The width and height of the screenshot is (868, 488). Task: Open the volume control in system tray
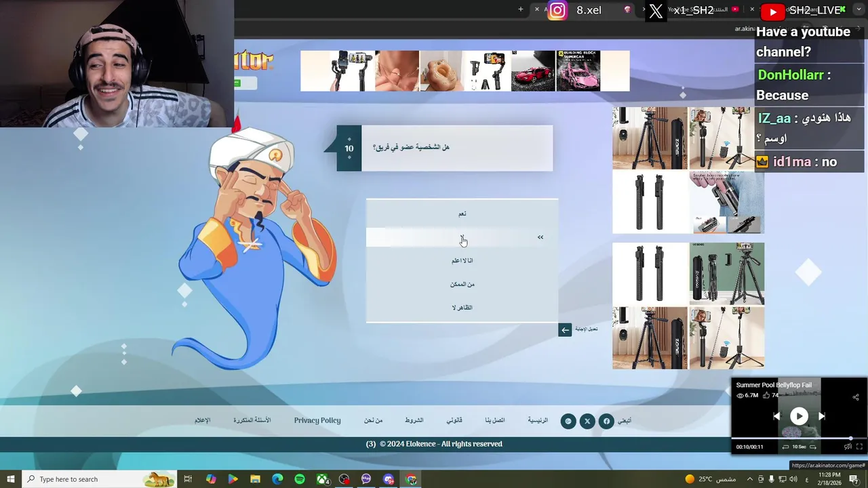point(793,479)
